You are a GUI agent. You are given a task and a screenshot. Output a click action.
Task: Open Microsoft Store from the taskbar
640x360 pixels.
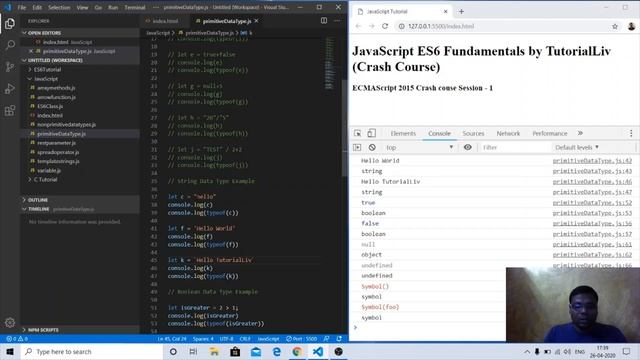235,351
